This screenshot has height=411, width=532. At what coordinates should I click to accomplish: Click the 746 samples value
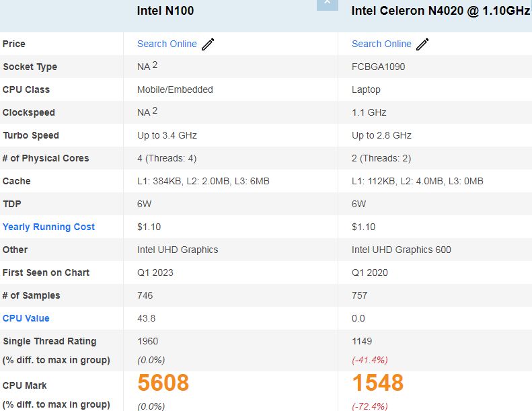tap(145, 295)
